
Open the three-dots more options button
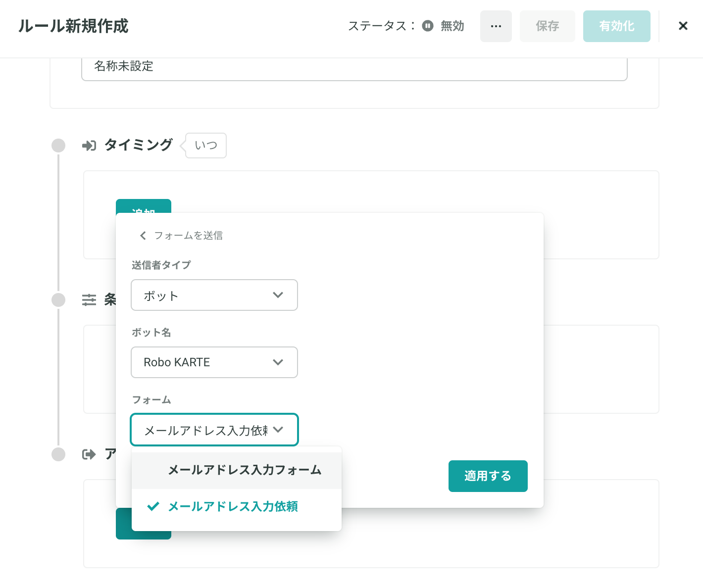[x=496, y=26]
